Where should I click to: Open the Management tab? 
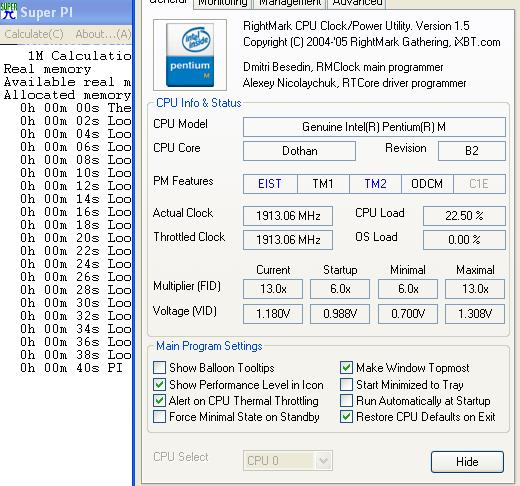coord(290,4)
